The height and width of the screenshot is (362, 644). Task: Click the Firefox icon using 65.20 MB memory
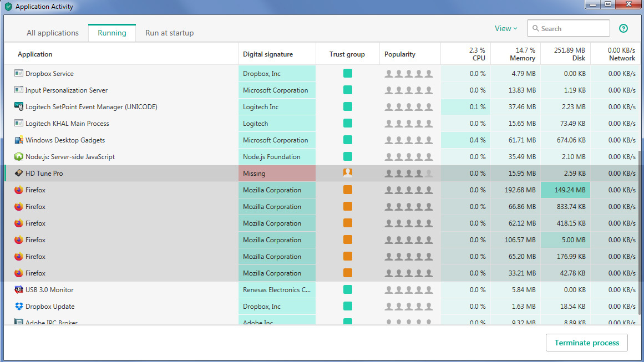[18, 257]
